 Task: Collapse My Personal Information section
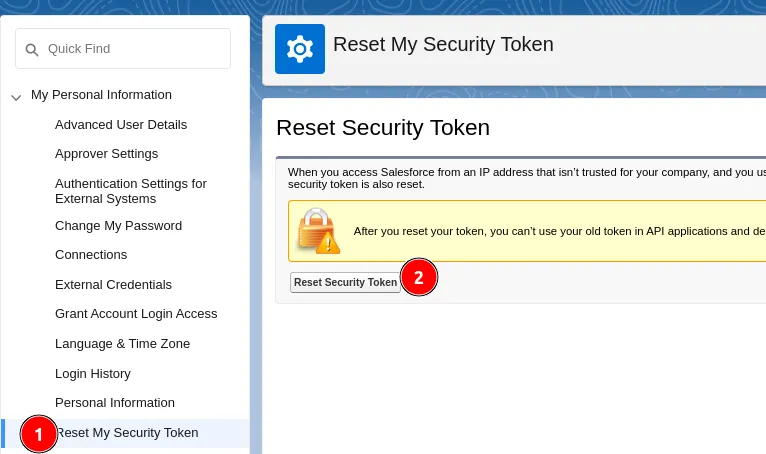pyautogui.click(x=16, y=97)
